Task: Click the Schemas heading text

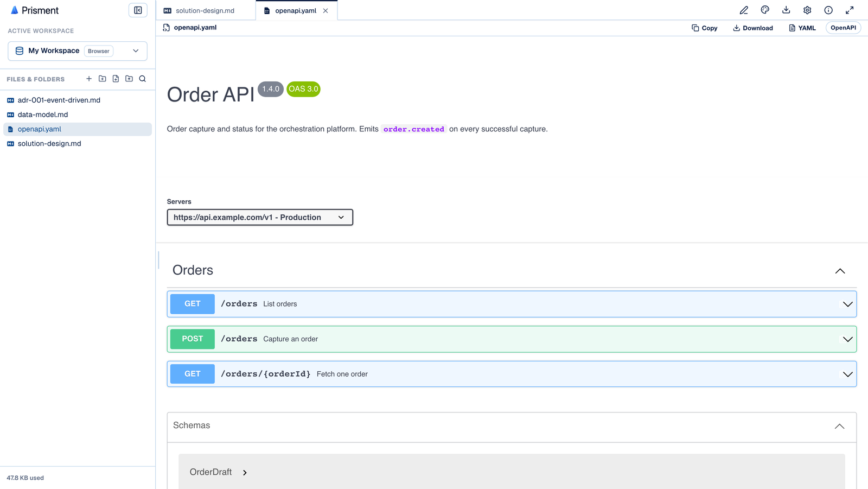Action: click(x=192, y=426)
